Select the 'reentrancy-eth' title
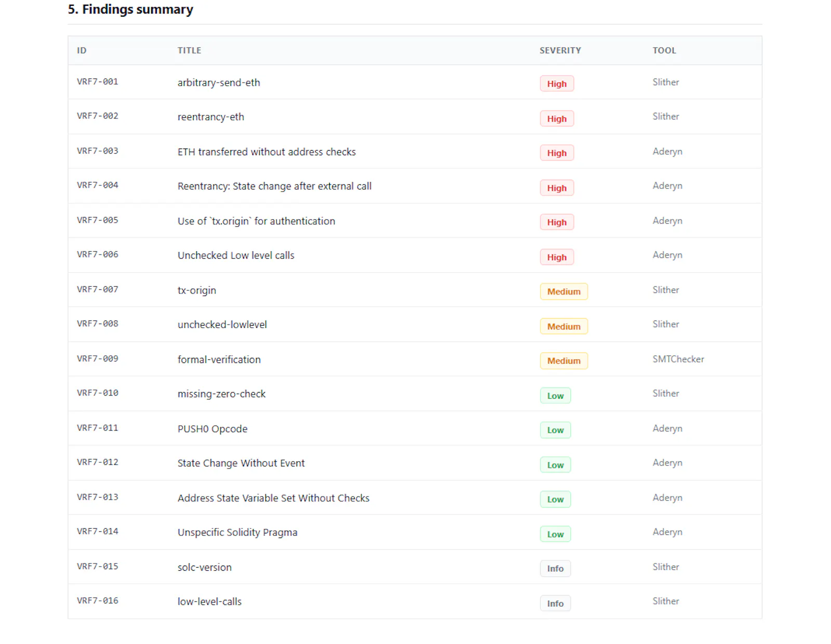Screen dimensions: 831x644 click(x=211, y=117)
